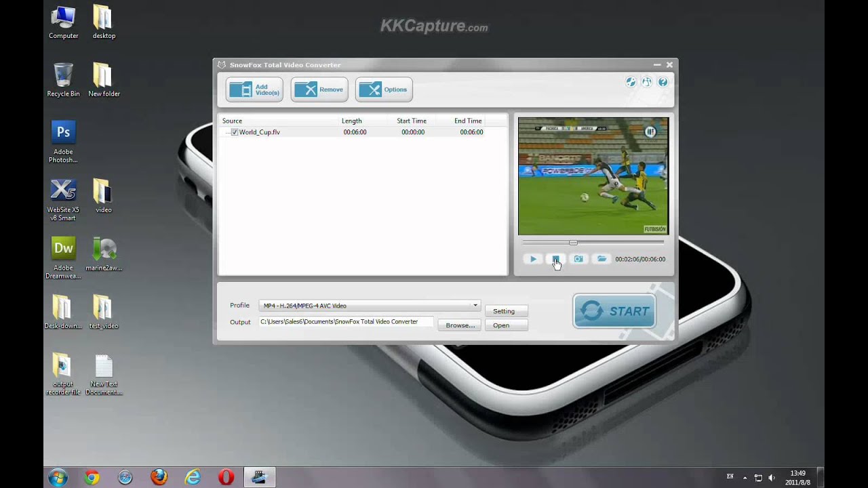This screenshot has width=868, height=488.
Task: Expand the Profile dropdown arrow
Action: [475, 306]
